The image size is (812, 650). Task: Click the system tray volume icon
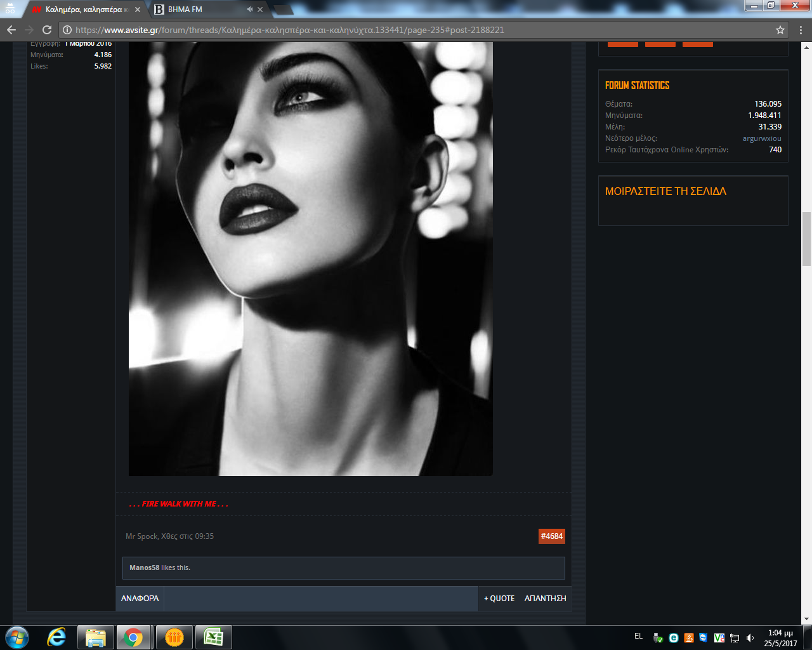coord(750,638)
